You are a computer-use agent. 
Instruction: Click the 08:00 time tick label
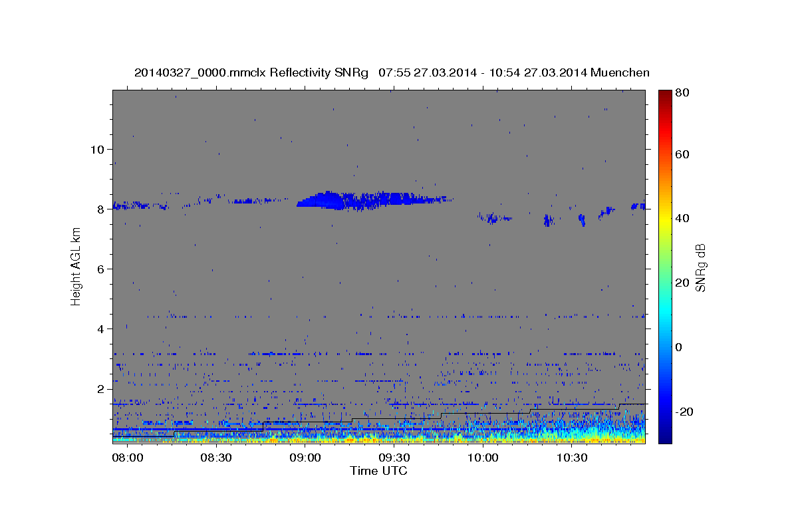(x=128, y=458)
